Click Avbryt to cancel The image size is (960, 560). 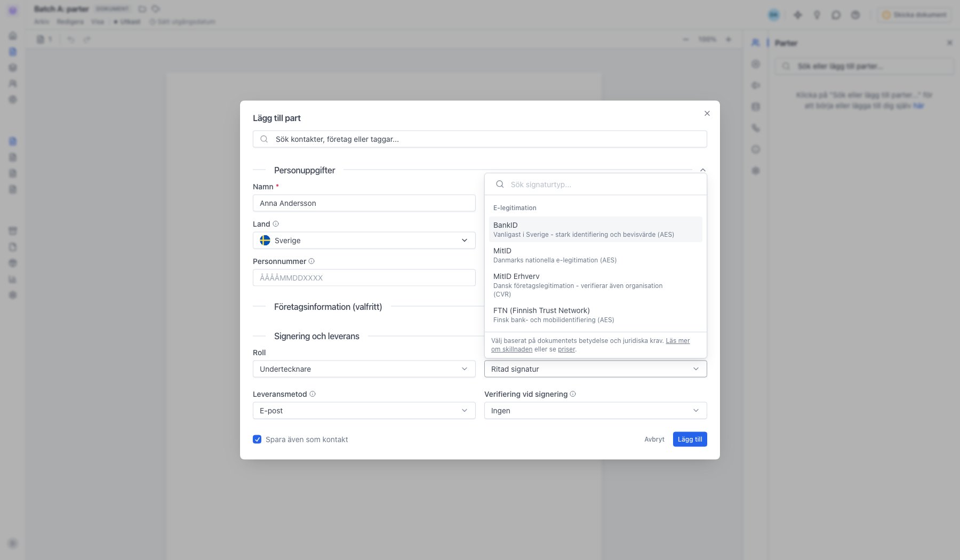[654, 439]
